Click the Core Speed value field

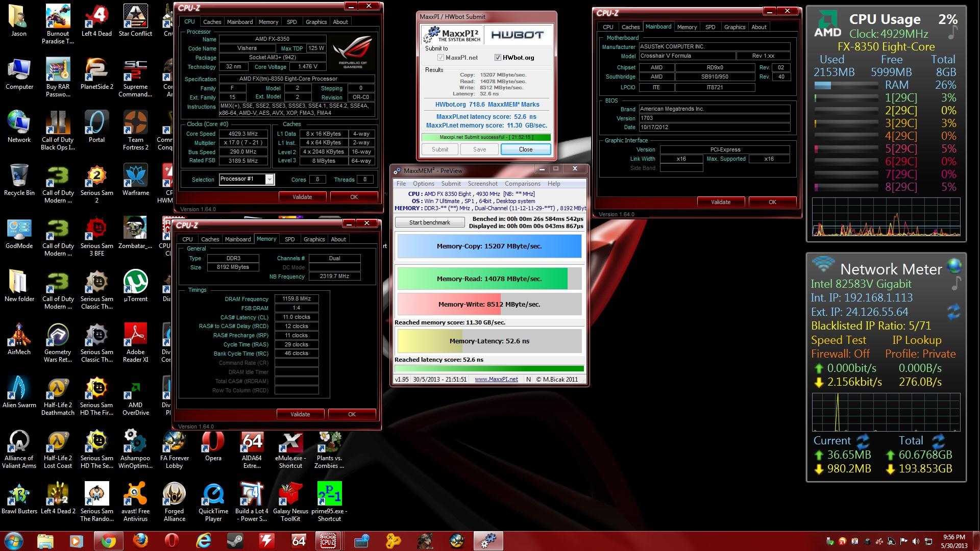(x=243, y=134)
